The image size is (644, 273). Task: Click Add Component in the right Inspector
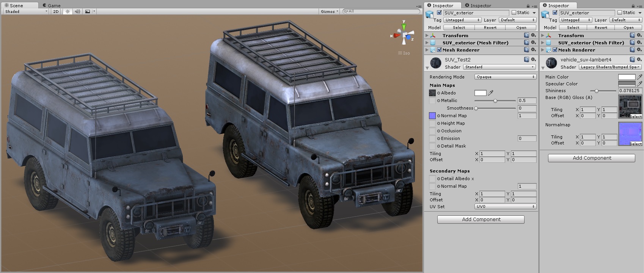pos(592,158)
